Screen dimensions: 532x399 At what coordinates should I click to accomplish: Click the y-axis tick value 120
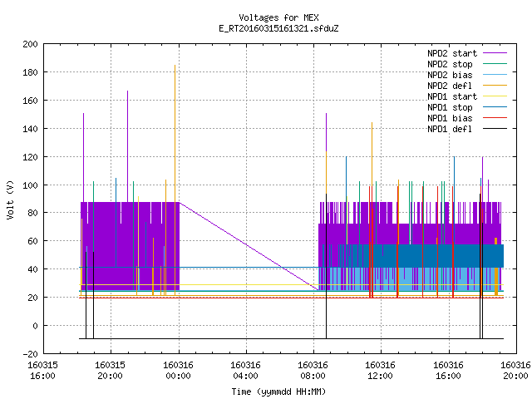30,157
